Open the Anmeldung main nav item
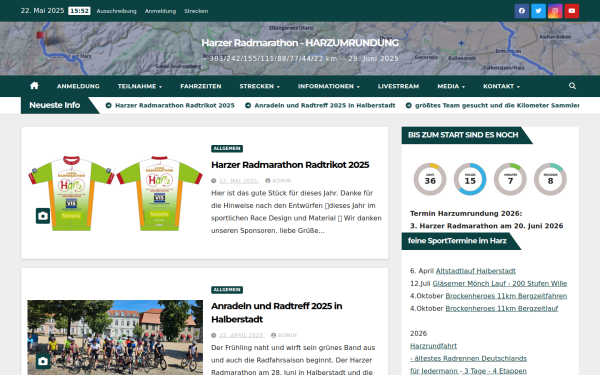Image resolution: width=600 pixels, height=375 pixels. [78, 86]
